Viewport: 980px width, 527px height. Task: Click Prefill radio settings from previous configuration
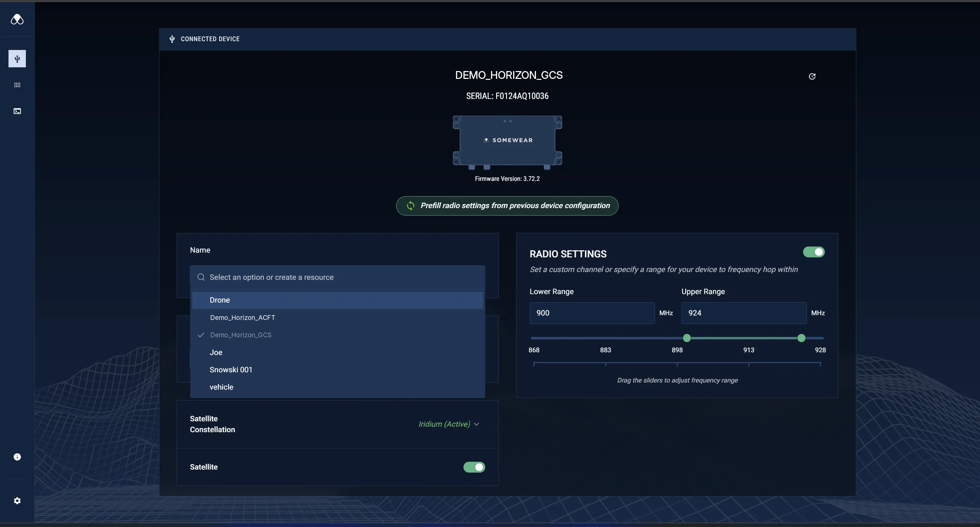coord(507,206)
